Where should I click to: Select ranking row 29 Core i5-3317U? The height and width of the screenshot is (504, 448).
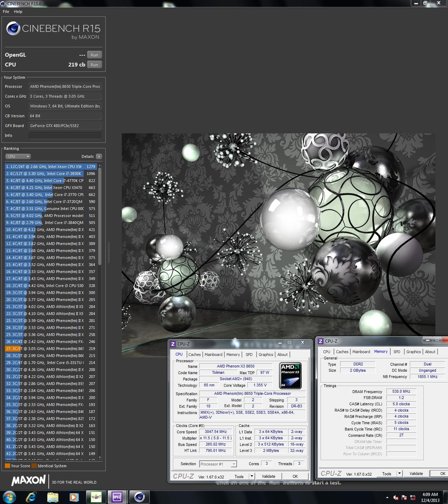click(51, 363)
